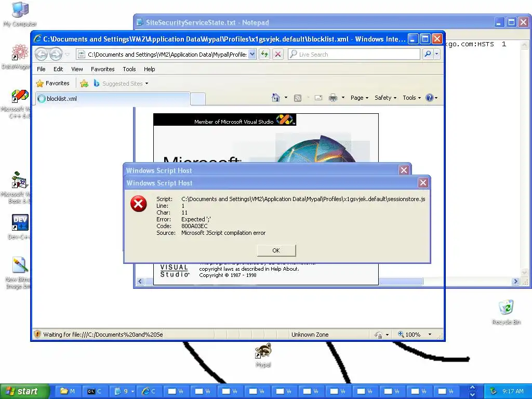Open the View menu

77,69
